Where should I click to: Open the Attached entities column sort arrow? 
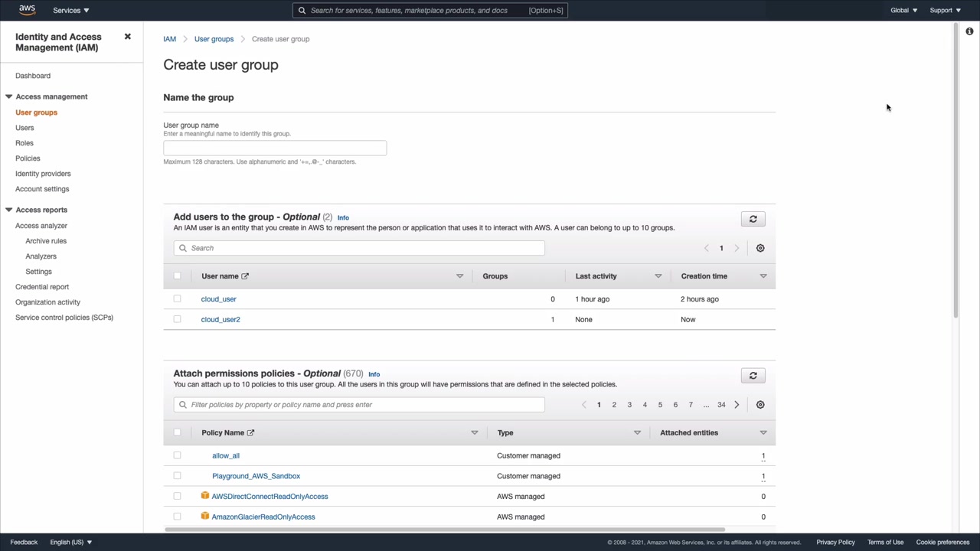point(763,433)
